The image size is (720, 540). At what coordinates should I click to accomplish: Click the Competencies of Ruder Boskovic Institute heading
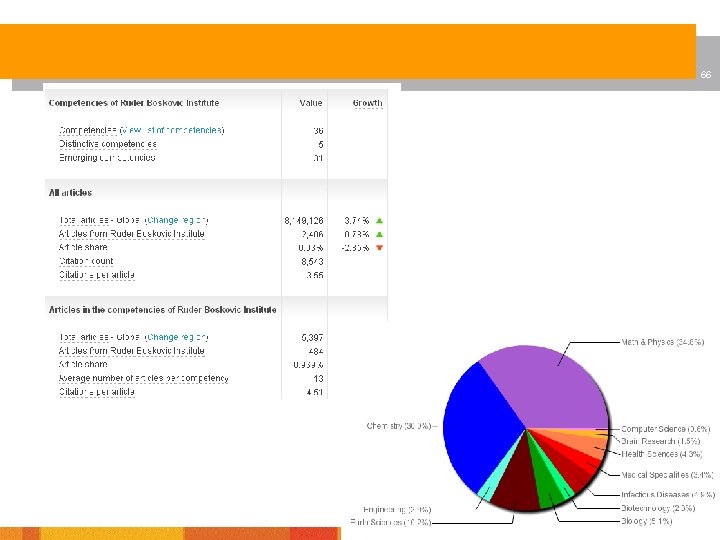pyautogui.click(x=134, y=103)
